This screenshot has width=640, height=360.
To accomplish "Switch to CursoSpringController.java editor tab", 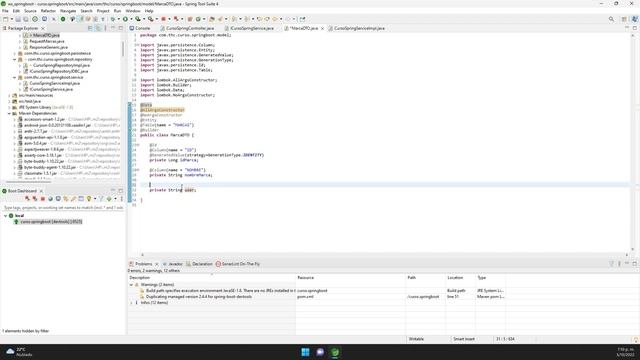I will (187, 28).
